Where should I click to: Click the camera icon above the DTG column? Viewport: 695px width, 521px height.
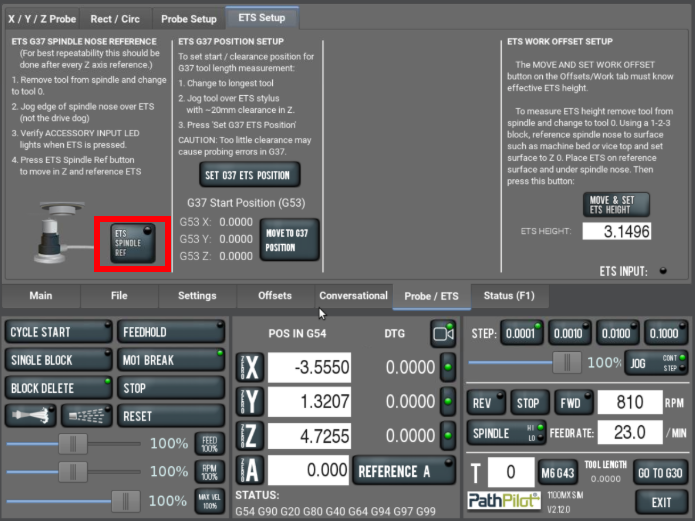click(442, 332)
